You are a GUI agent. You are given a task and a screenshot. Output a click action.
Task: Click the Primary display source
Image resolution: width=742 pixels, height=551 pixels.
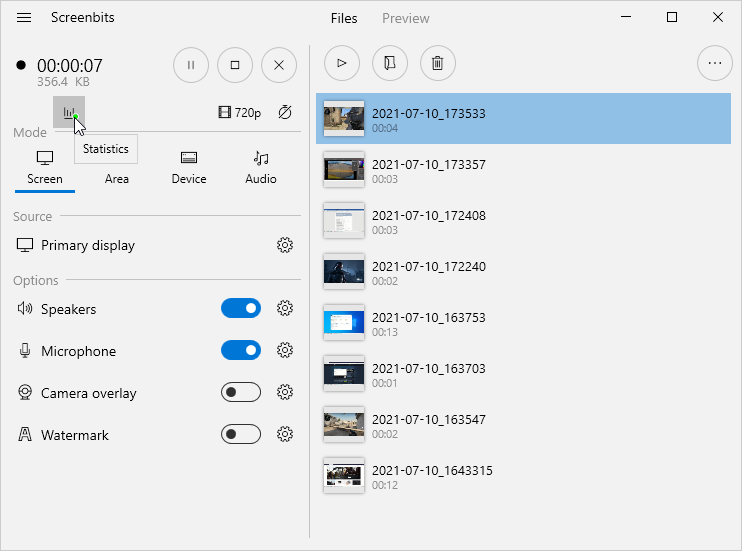(x=76, y=245)
